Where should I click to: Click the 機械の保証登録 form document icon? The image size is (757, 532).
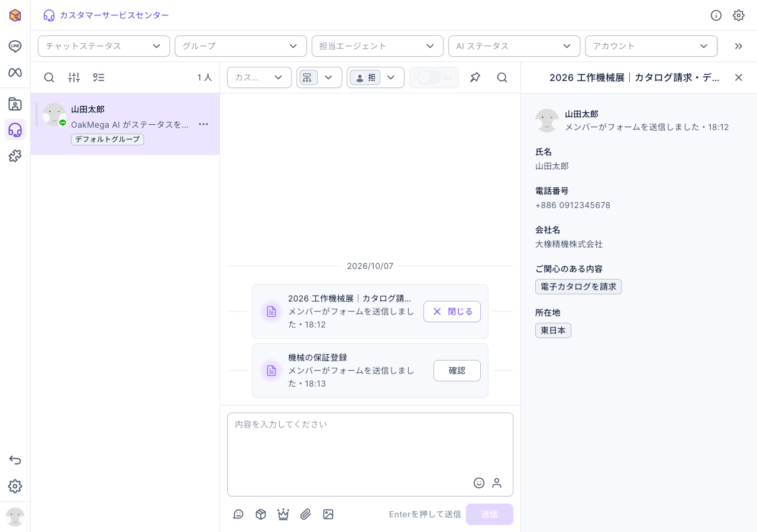(271, 371)
